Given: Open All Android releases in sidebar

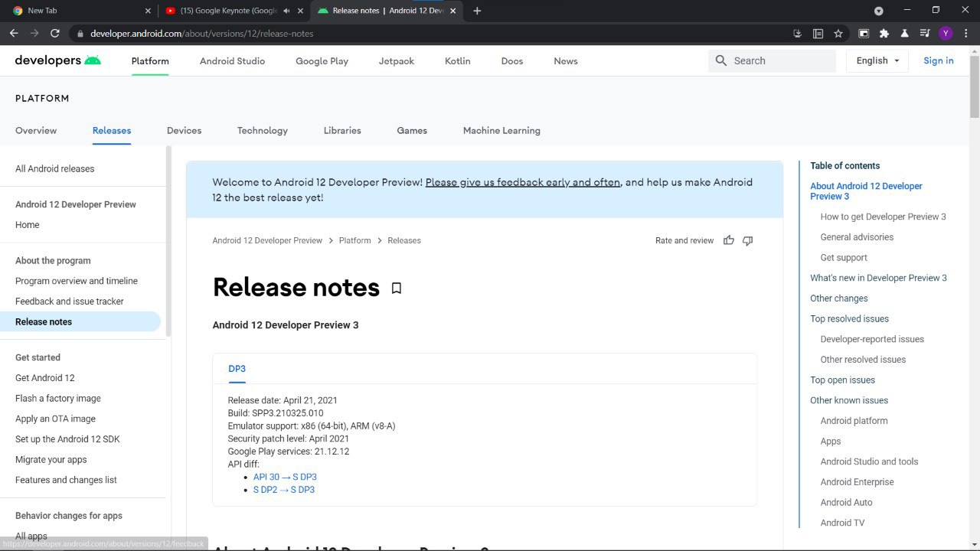Looking at the screenshot, I should click(55, 169).
